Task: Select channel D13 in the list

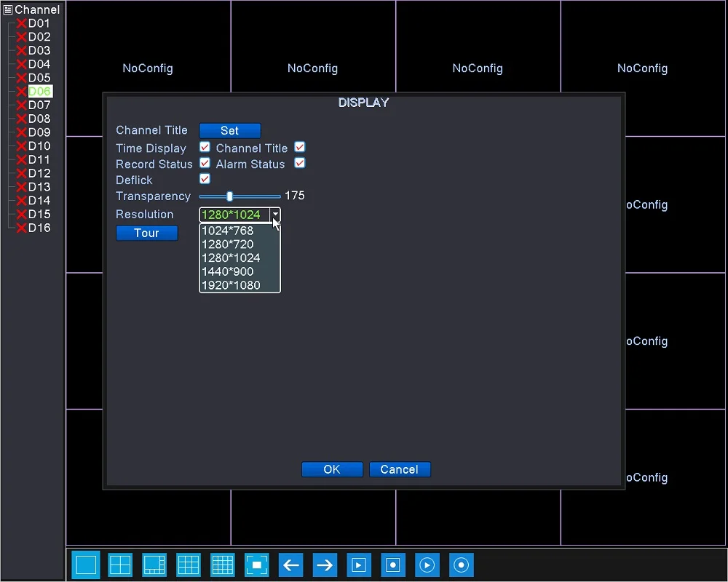Action: pos(39,187)
